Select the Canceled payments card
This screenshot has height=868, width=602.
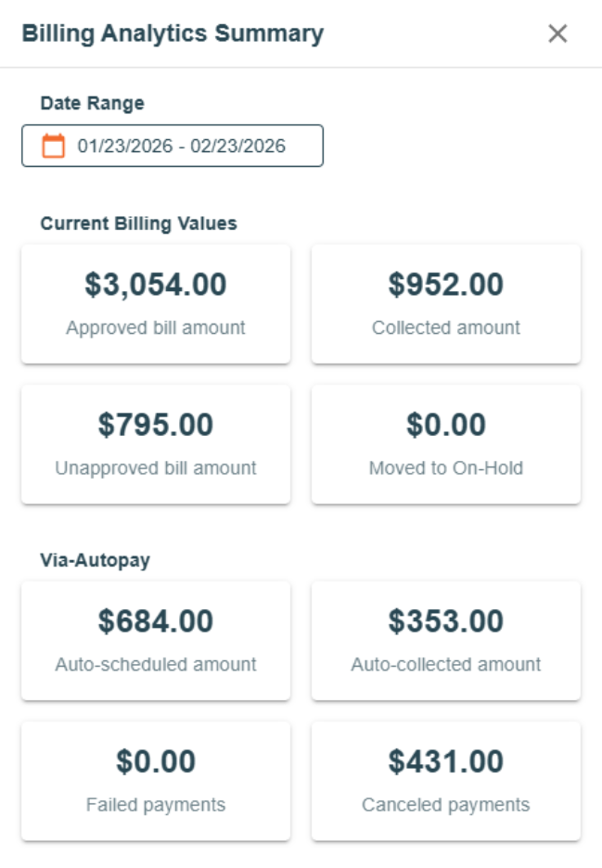coord(446,782)
